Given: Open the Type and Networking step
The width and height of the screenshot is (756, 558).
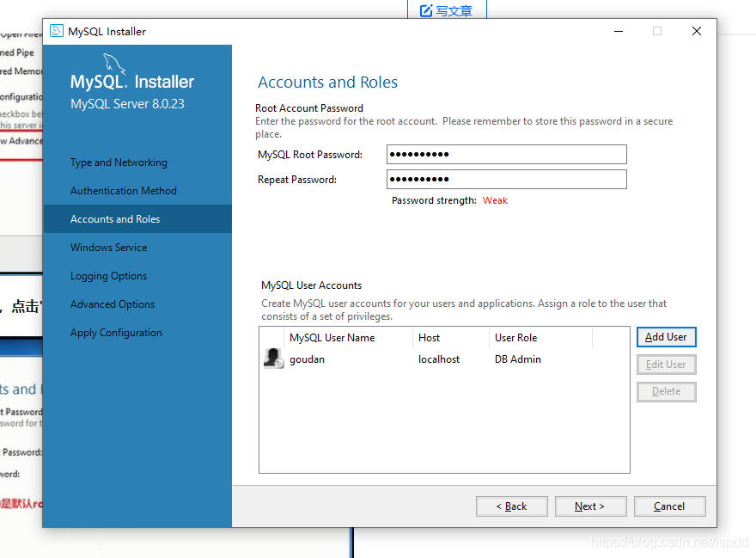Looking at the screenshot, I should point(119,162).
